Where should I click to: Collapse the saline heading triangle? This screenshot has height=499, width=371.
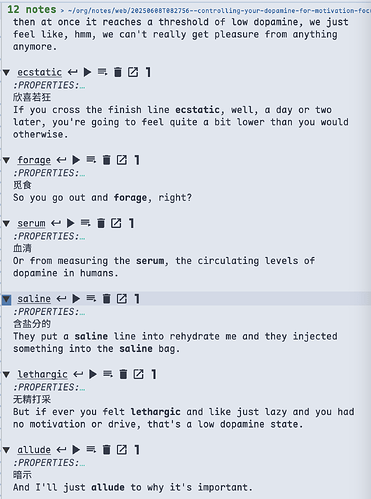(x=6, y=299)
